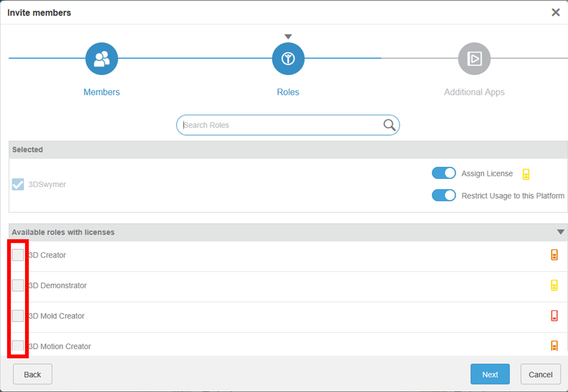Click the Assign License label text
The width and height of the screenshot is (568, 392).
[487, 174]
